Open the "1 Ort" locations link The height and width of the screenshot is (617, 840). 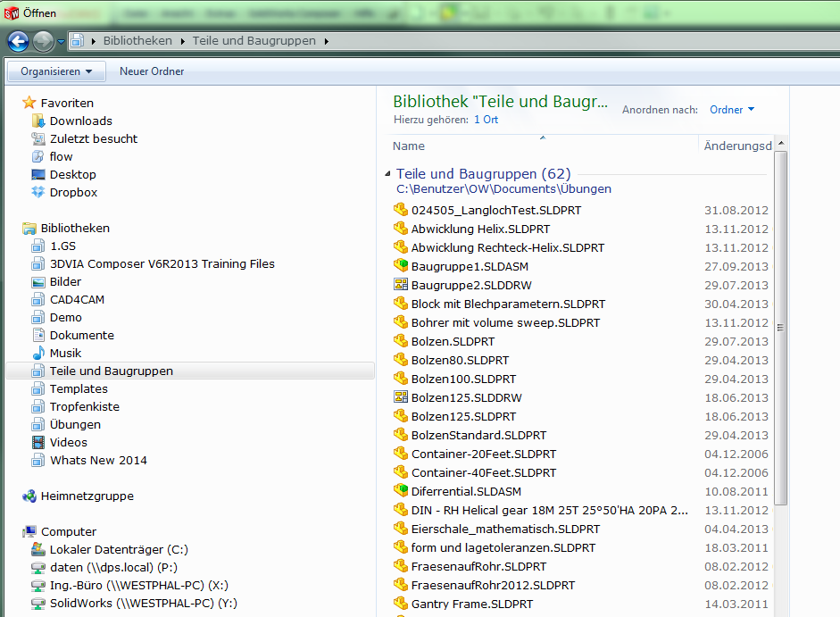(486, 120)
